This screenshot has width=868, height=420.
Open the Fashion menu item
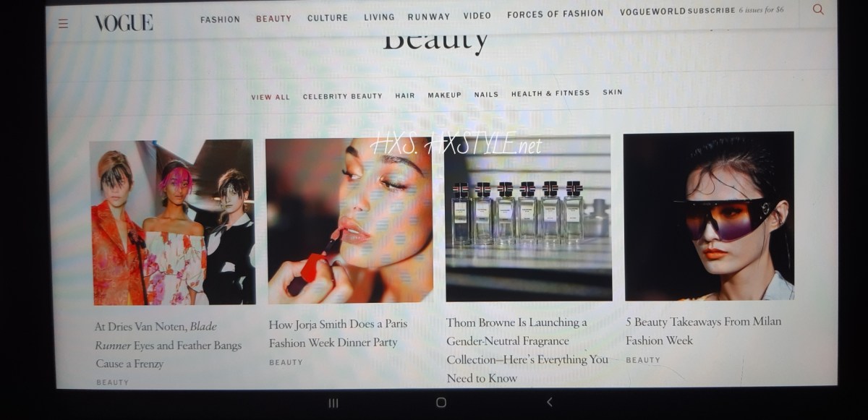coord(220,20)
